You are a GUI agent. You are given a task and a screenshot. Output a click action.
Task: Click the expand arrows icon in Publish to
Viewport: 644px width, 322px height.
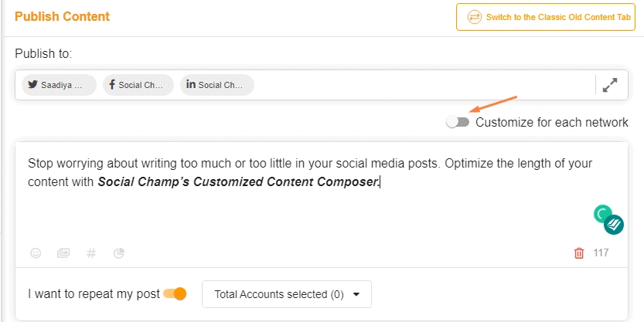611,86
